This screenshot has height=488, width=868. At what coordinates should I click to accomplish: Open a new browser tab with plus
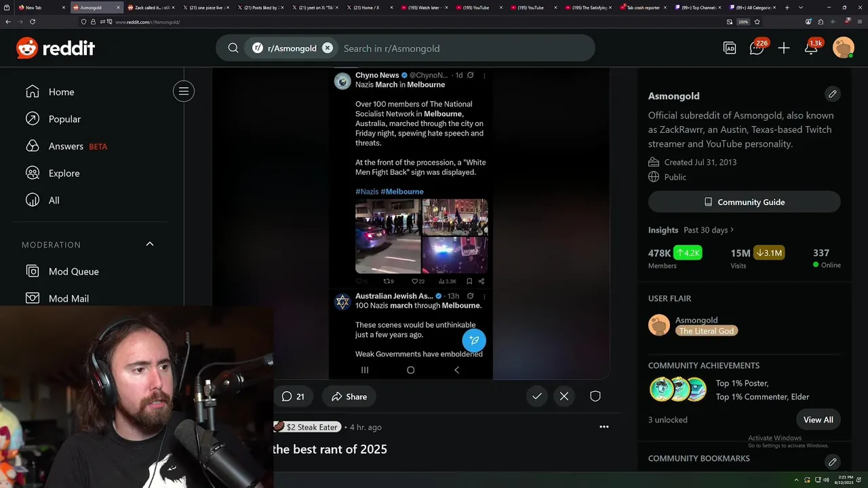point(787,7)
